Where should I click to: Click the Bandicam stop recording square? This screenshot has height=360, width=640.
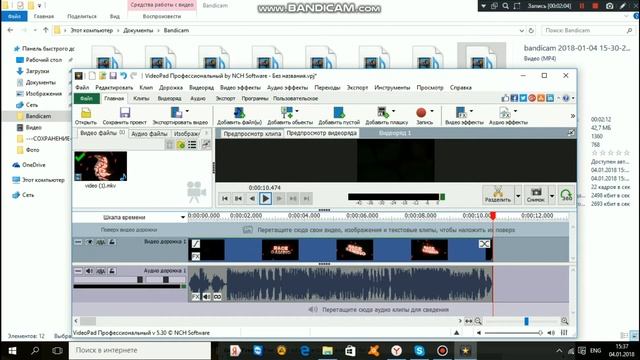pos(595,6)
